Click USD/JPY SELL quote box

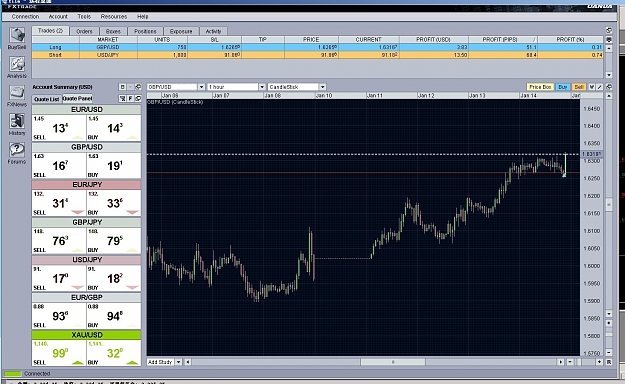click(59, 278)
